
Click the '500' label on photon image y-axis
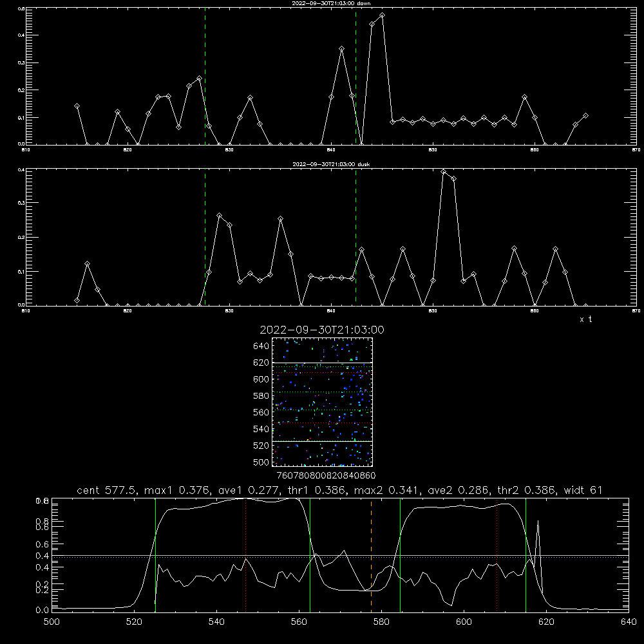pos(261,462)
